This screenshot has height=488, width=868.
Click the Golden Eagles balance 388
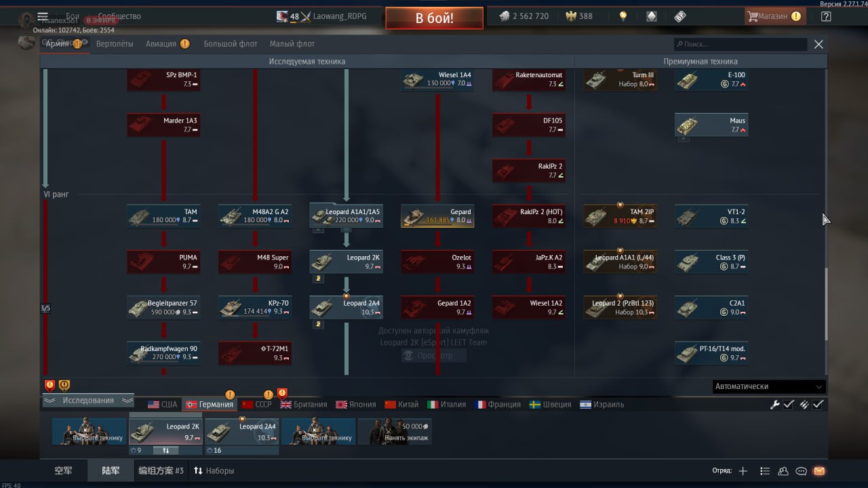(x=578, y=16)
